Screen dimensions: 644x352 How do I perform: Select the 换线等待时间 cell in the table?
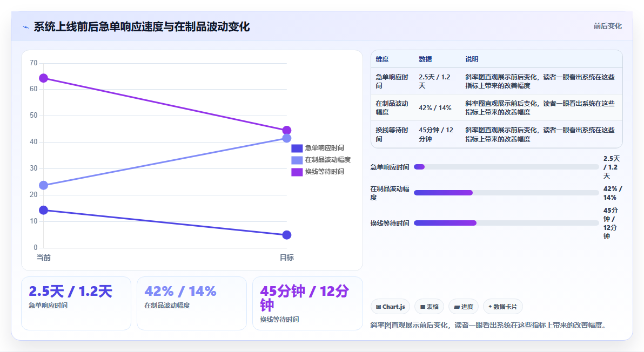pyautogui.click(x=392, y=134)
